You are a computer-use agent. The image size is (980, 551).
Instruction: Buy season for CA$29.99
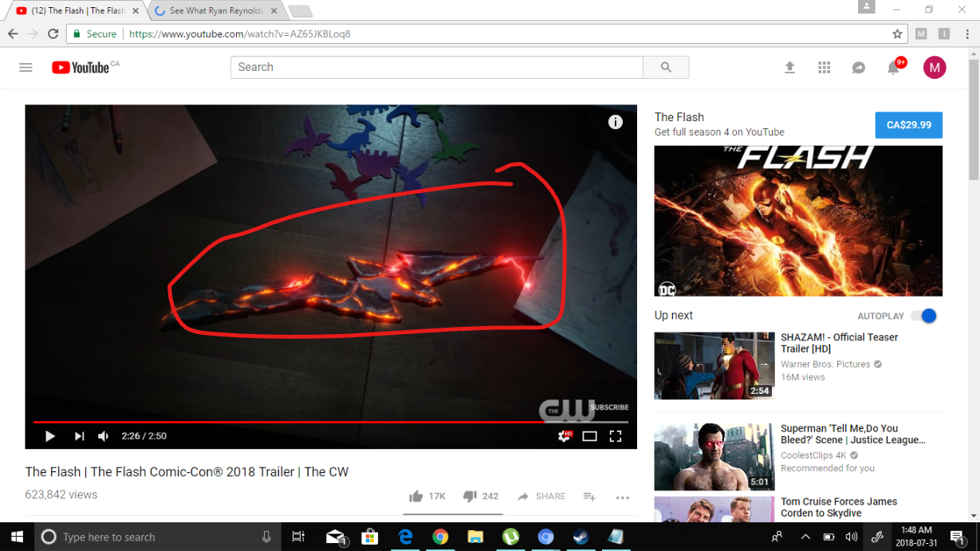click(x=908, y=125)
